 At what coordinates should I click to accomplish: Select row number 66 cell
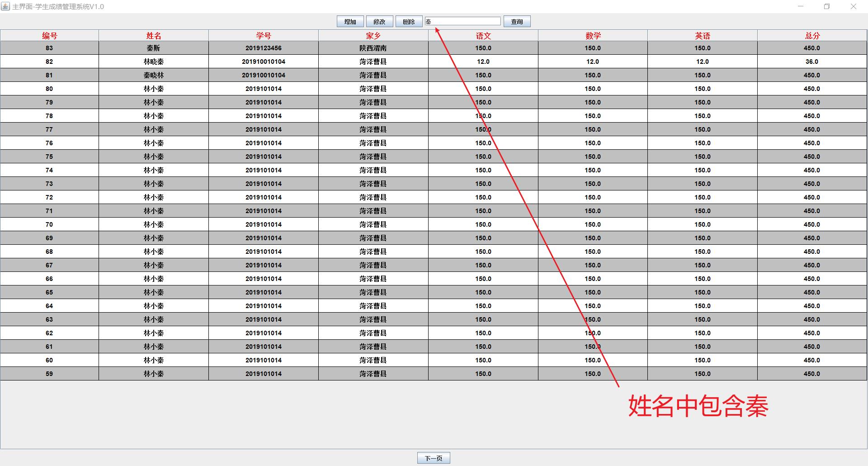click(49, 279)
